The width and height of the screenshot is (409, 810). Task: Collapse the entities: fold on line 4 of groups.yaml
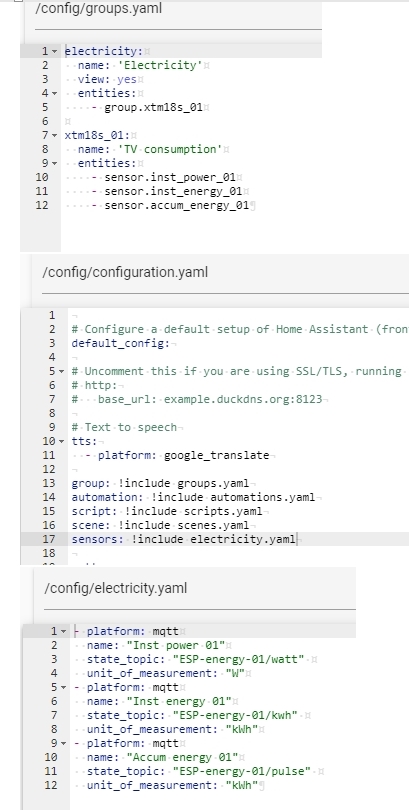54,94
